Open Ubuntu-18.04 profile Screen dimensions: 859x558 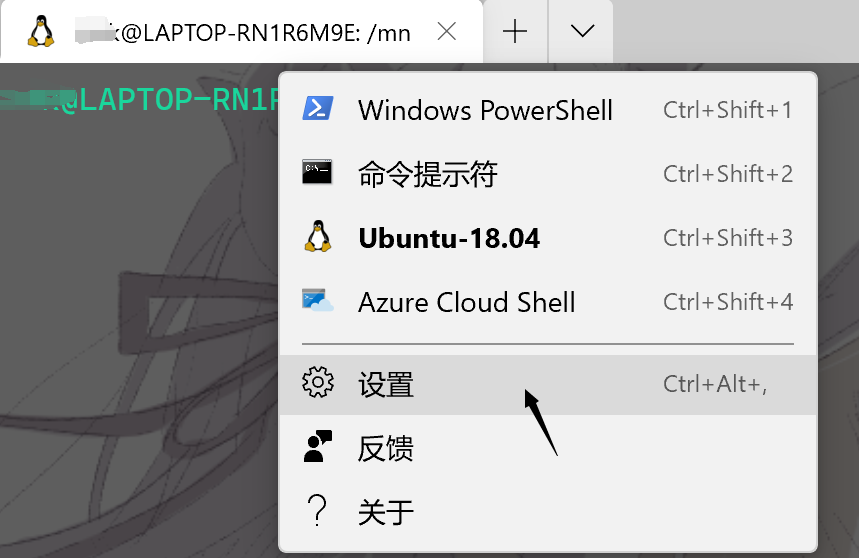pos(548,238)
